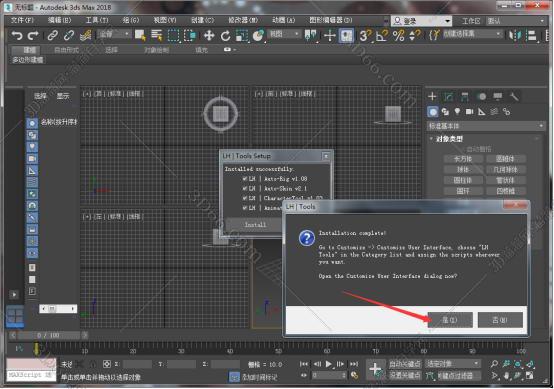Open the 文件(F) menu
554x389 pixels.
click(x=22, y=20)
